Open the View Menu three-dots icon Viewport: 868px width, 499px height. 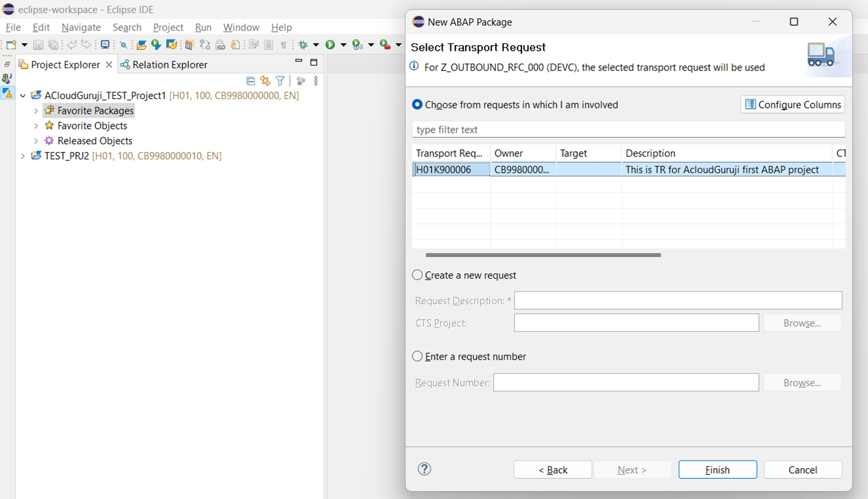pyautogui.click(x=316, y=81)
